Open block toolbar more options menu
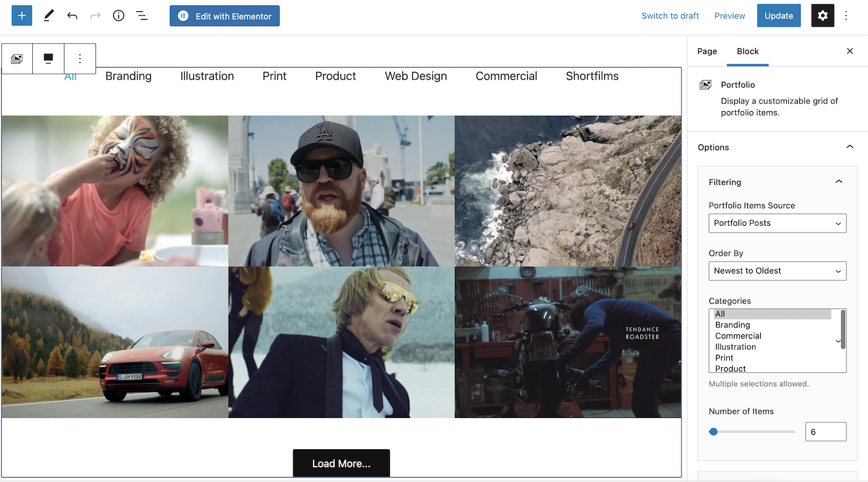The height and width of the screenshot is (482, 868). (80, 59)
